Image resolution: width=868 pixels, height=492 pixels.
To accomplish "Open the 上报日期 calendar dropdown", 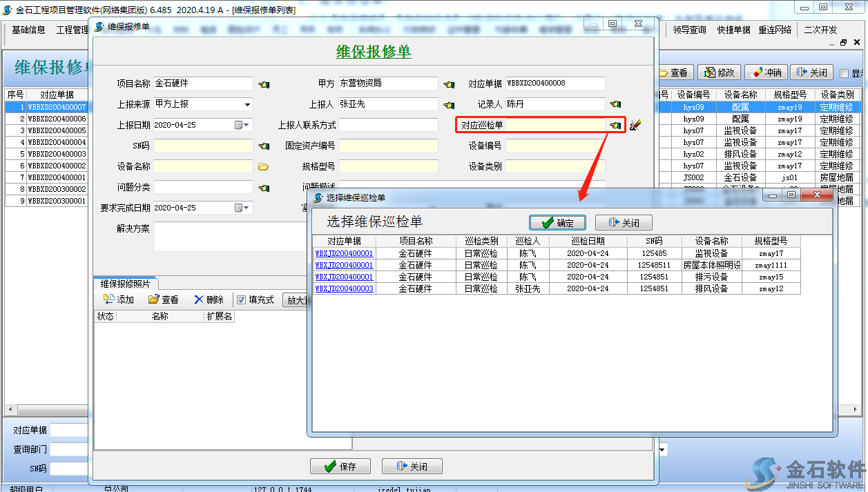I will click(247, 126).
